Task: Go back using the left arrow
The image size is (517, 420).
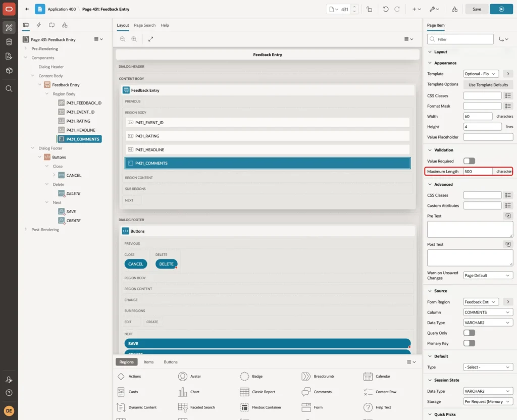Action: click(x=27, y=9)
